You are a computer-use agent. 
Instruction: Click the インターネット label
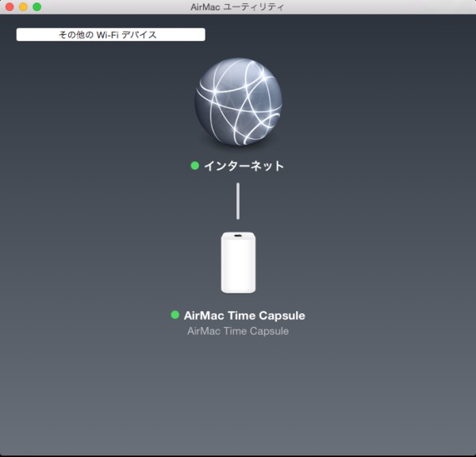(x=244, y=166)
